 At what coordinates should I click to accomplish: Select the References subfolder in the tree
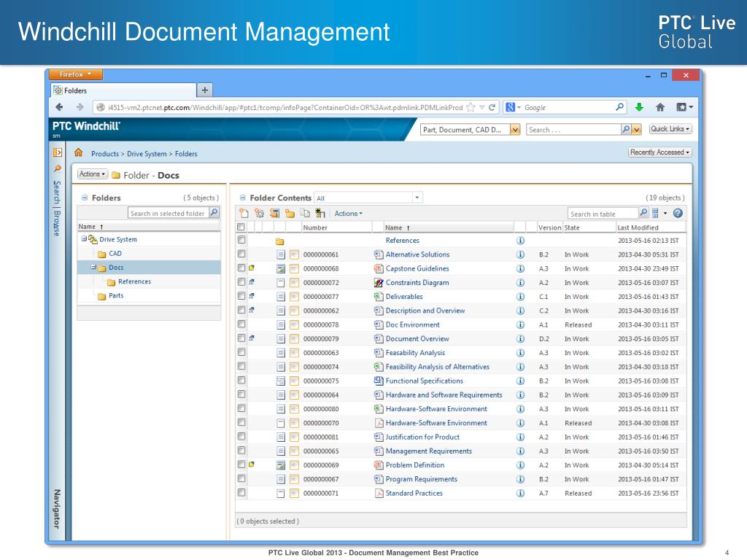tap(134, 281)
